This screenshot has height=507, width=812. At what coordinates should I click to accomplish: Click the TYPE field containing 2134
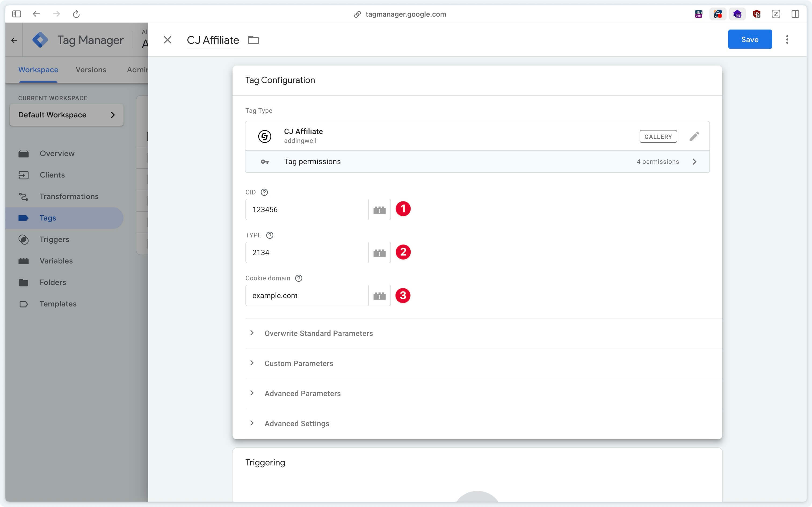(x=307, y=252)
